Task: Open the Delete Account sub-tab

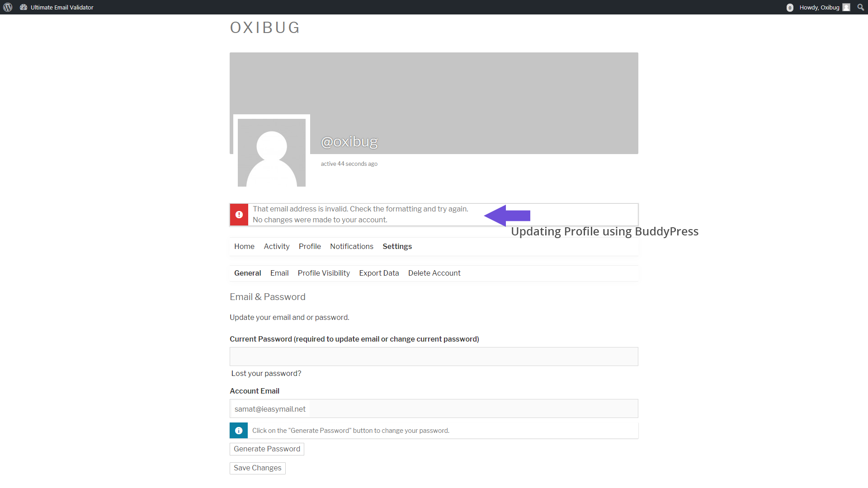Action: pyautogui.click(x=434, y=273)
